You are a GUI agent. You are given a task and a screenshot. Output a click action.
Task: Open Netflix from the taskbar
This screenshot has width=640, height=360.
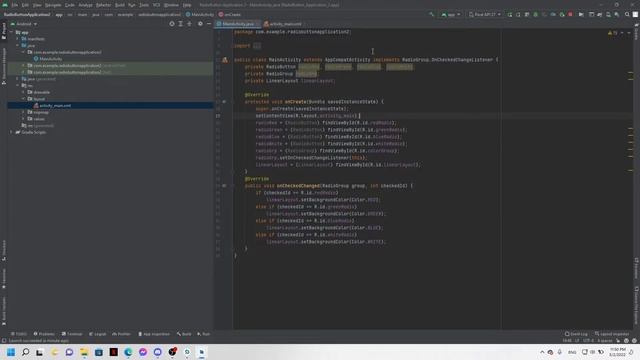click(x=113, y=352)
